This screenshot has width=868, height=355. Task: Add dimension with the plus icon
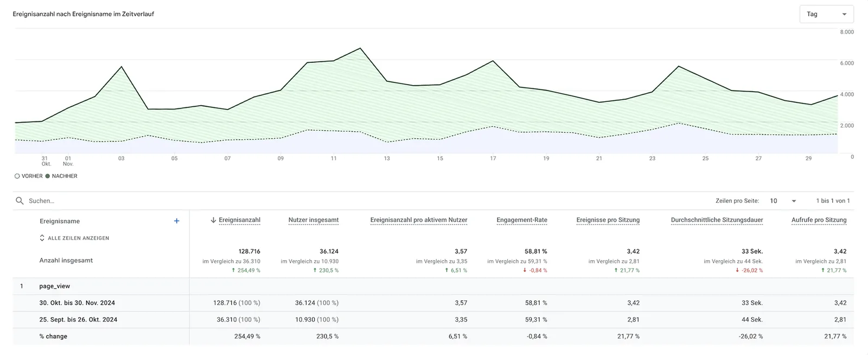point(176,221)
